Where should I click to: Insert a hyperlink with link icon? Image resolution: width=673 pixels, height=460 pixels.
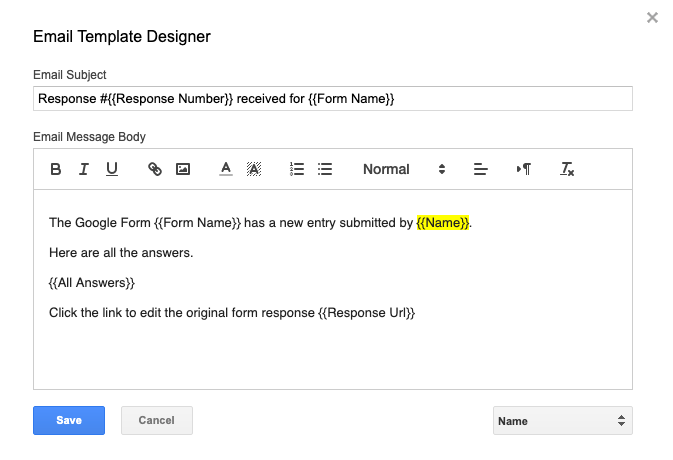(155, 169)
